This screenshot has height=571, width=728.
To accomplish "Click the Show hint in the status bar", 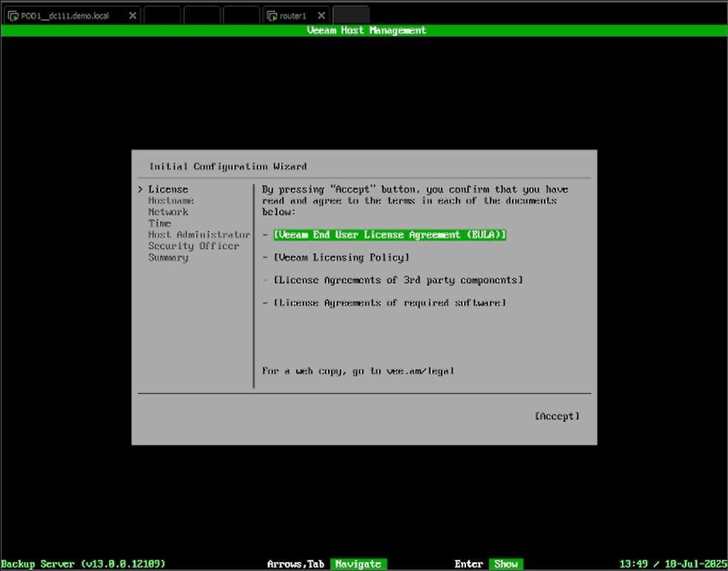I will pos(506,564).
